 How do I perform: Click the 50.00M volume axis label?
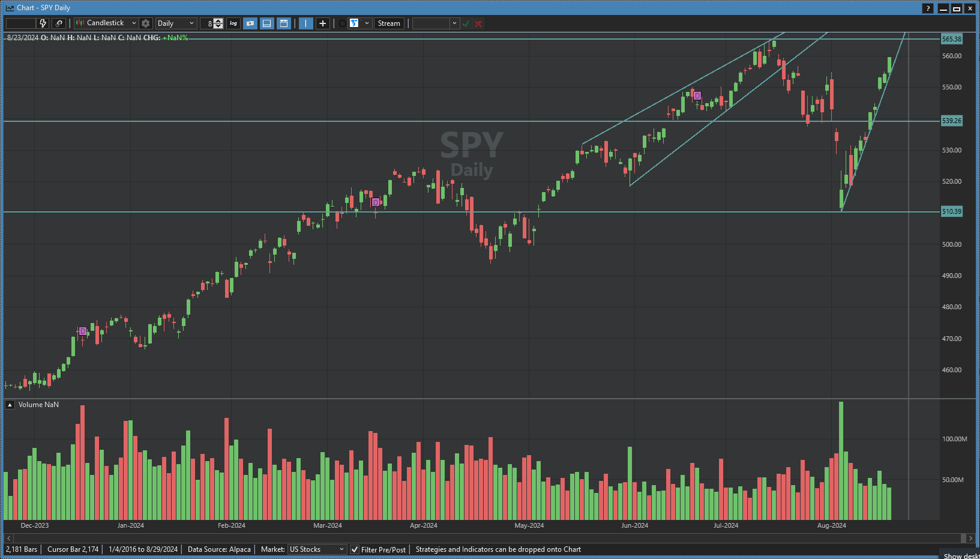(x=953, y=480)
